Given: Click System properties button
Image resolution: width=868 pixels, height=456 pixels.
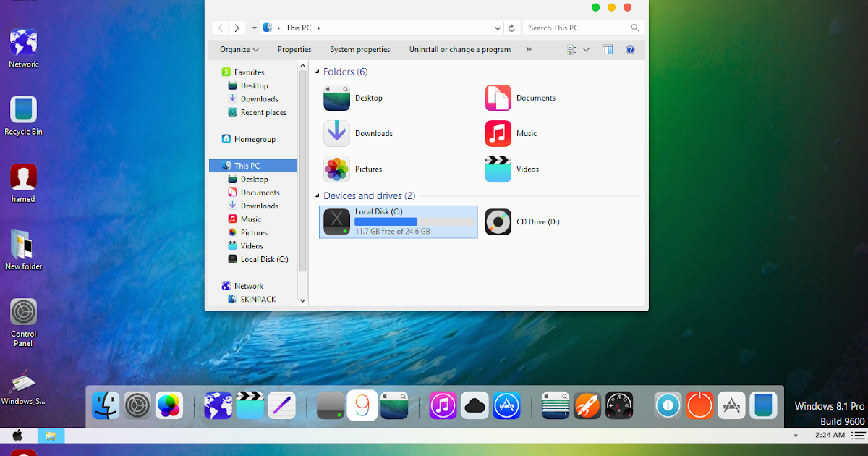Looking at the screenshot, I should click(360, 50).
